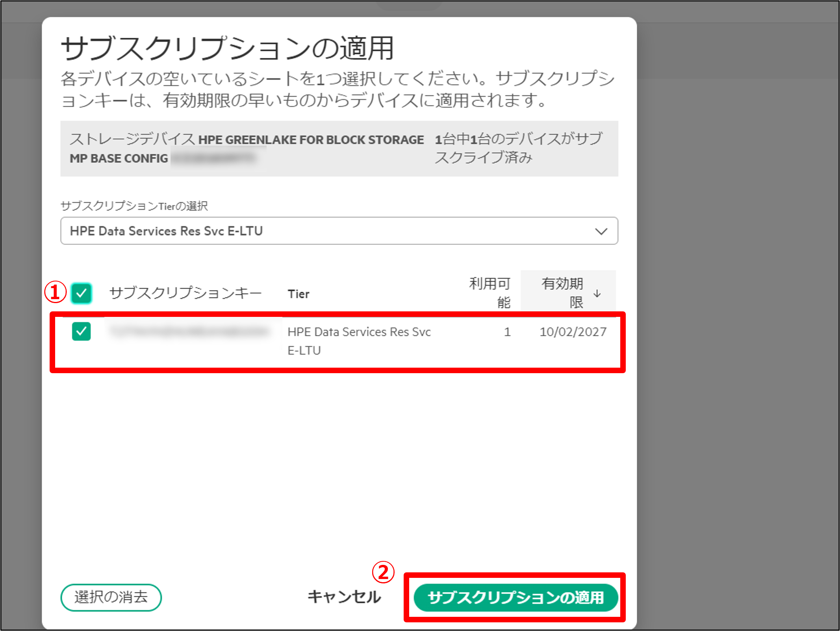Click the 1台中1台のデバイスがサブスクライブ済み status text
This screenshot has width=840, height=631.
(x=519, y=148)
